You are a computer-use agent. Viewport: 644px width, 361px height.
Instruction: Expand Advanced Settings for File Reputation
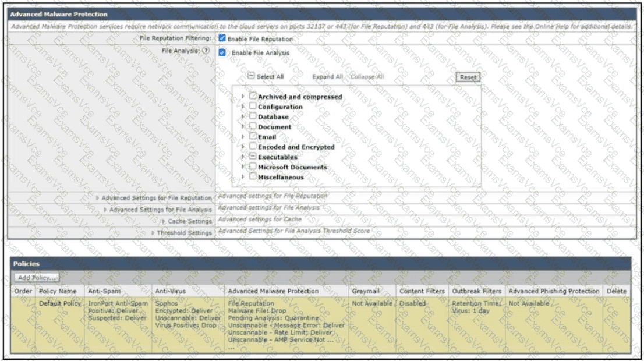pos(156,198)
